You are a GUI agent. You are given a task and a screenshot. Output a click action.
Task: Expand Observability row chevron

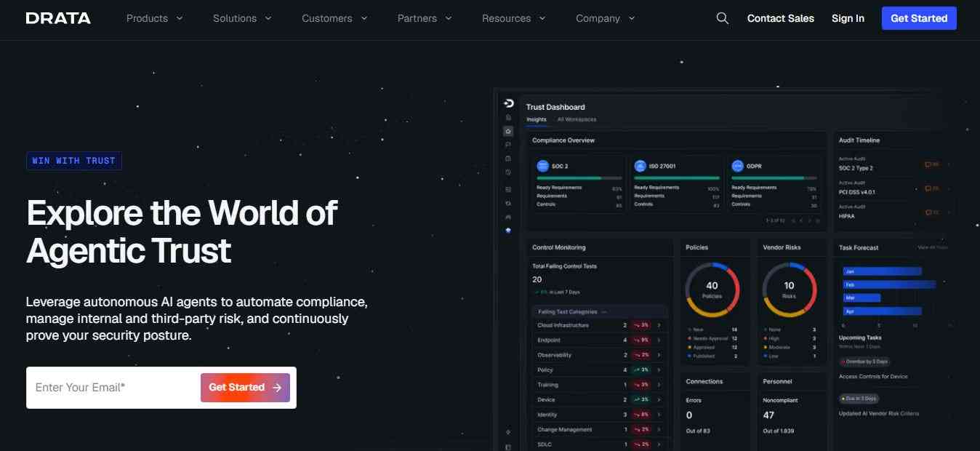tap(659, 355)
